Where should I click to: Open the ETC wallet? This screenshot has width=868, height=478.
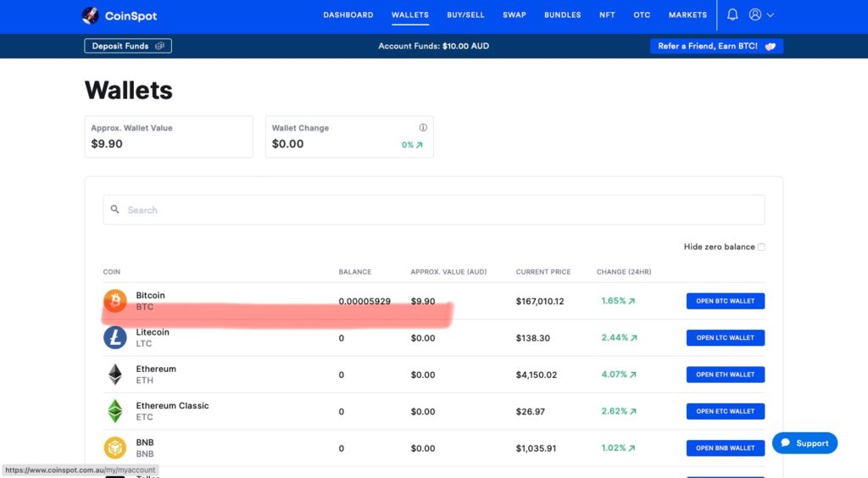tap(726, 411)
